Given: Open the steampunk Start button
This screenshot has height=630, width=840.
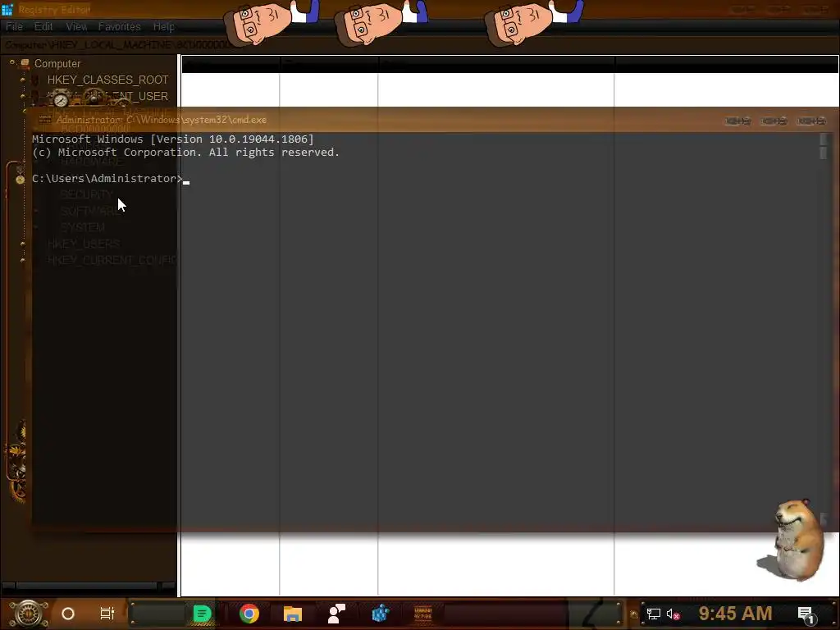Looking at the screenshot, I should (29, 614).
